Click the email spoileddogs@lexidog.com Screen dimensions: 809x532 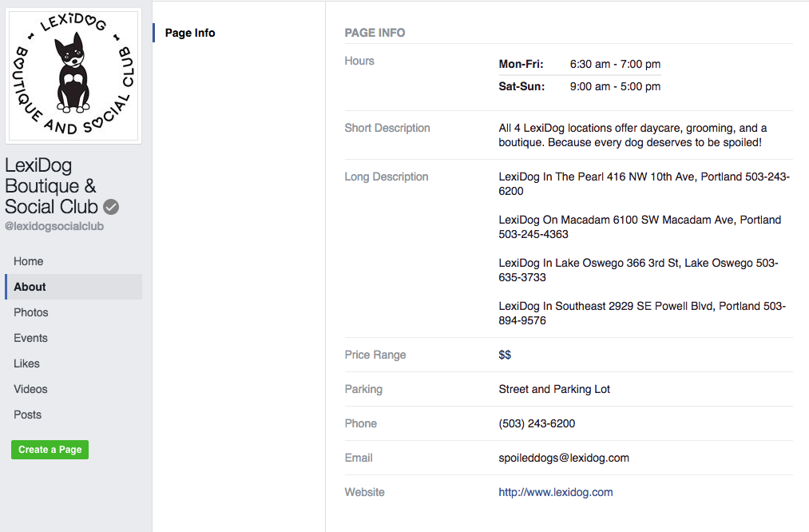click(564, 458)
